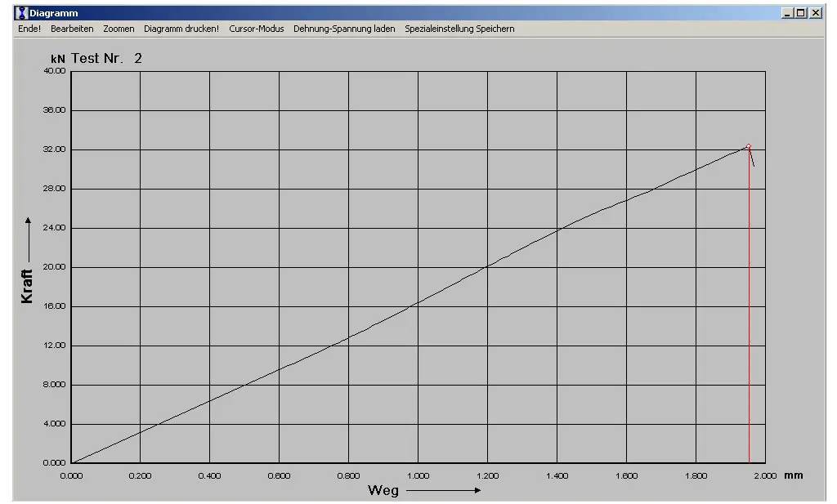Viewport: 837px width, 504px height.
Task: Open the Bearbeiten menu
Action: pos(72,29)
